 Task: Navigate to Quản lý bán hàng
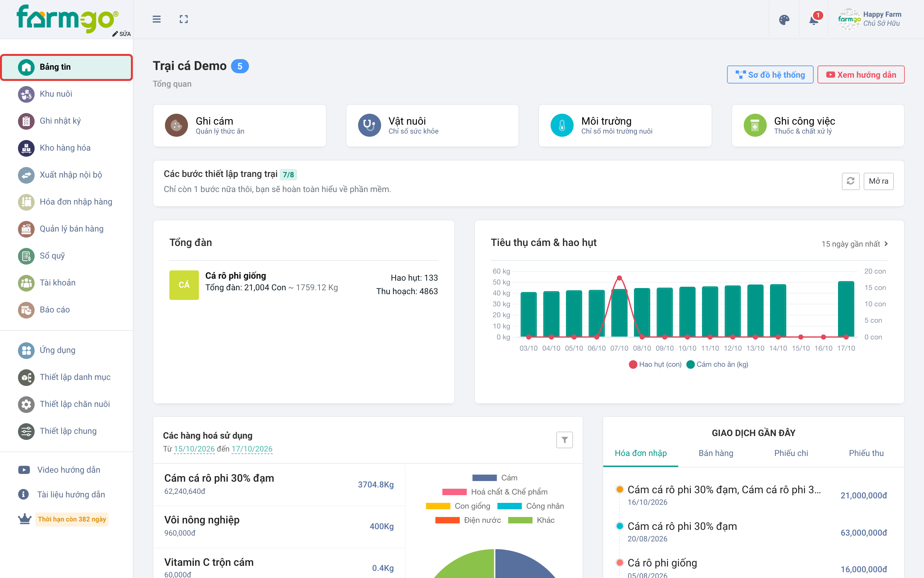pos(66,229)
